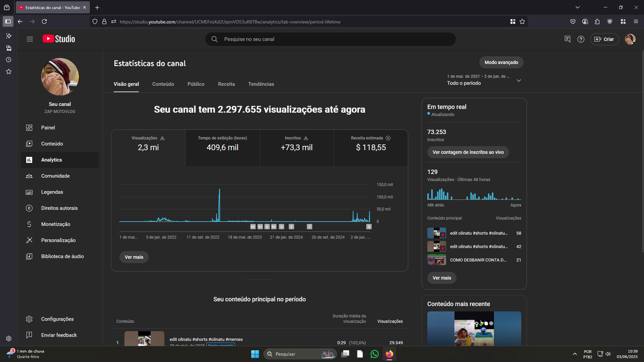The width and height of the screenshot is (644, 362).
Task: Click the YouTube Studio logo
Action: 59,39
